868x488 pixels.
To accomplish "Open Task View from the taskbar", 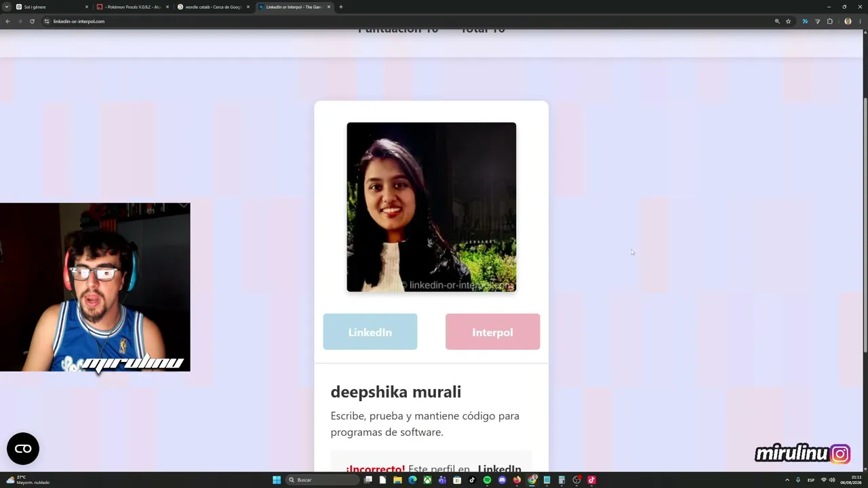I will 368,480.
